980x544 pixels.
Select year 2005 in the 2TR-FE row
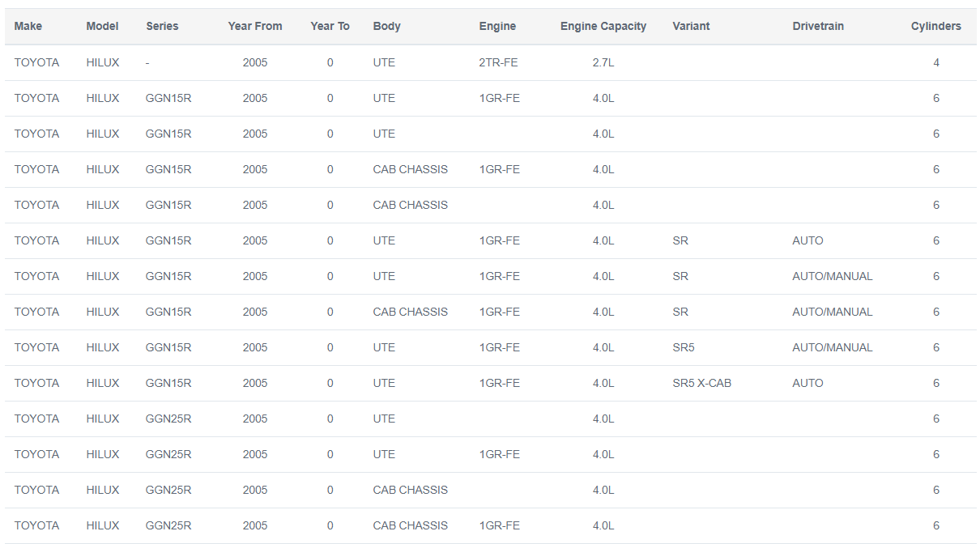click(255, 62)
